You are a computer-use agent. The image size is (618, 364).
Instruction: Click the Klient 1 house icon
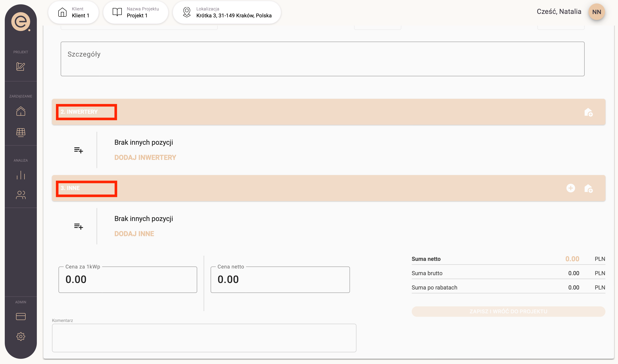coord(62,12)
